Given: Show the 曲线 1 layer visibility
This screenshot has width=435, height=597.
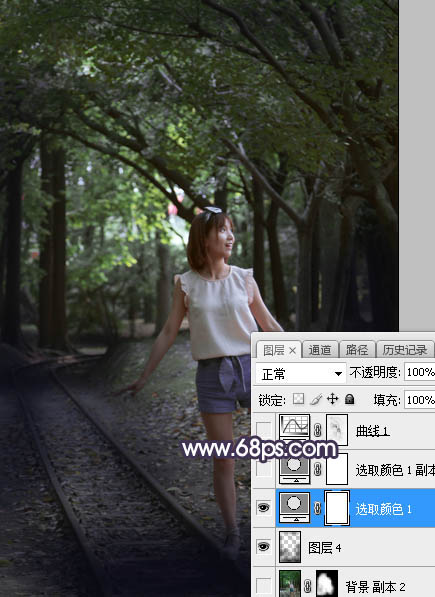Looking at the screenshot, I should coord(263,430).
